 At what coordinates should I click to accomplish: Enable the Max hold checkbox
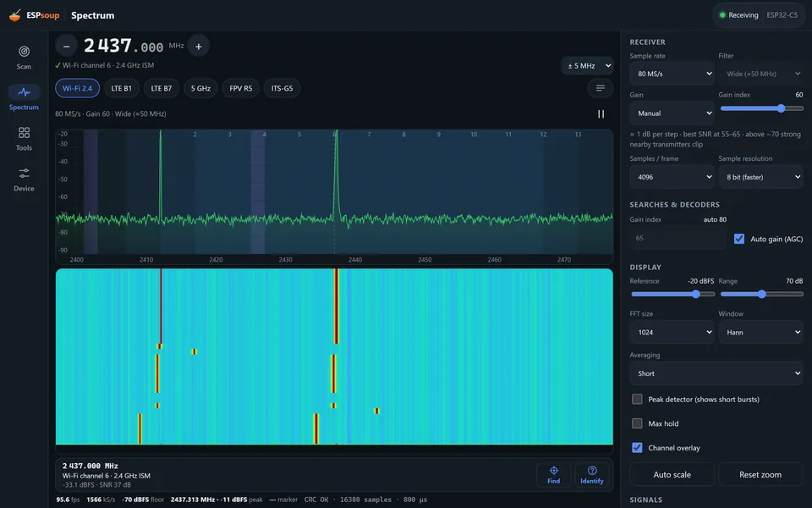637,423
